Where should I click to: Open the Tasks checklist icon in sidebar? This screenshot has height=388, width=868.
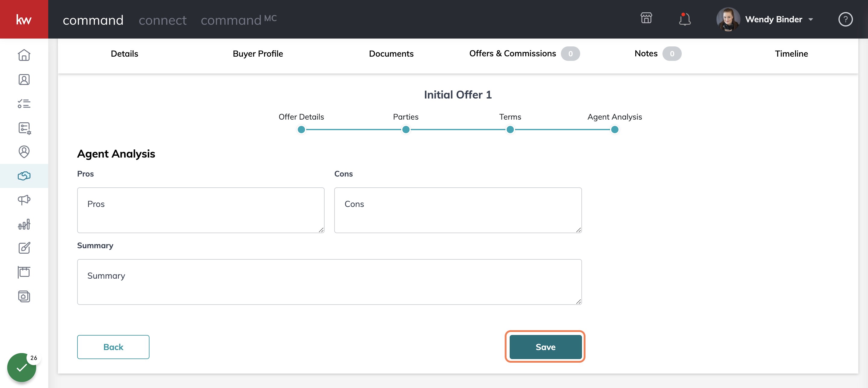[24, 103]
